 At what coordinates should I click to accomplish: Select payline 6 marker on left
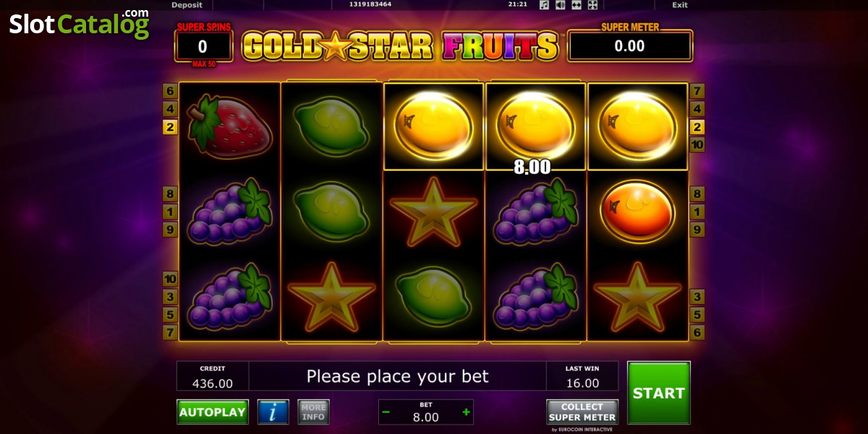pos(170,91)
